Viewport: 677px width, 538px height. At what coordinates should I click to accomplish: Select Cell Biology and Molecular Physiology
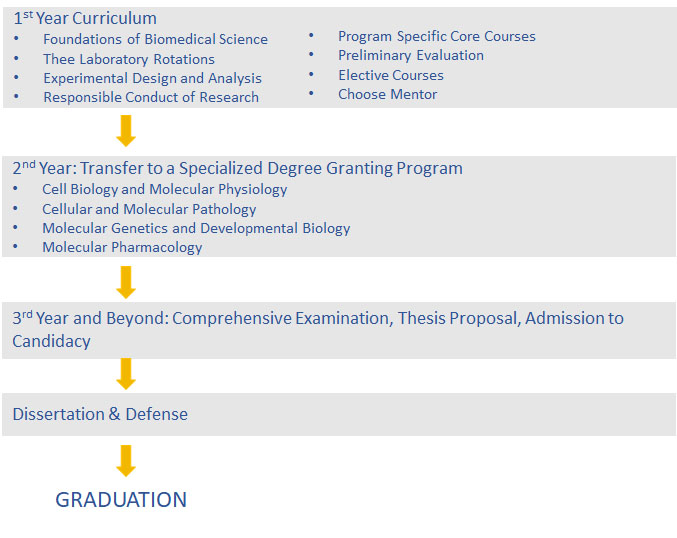click(165, 189)
